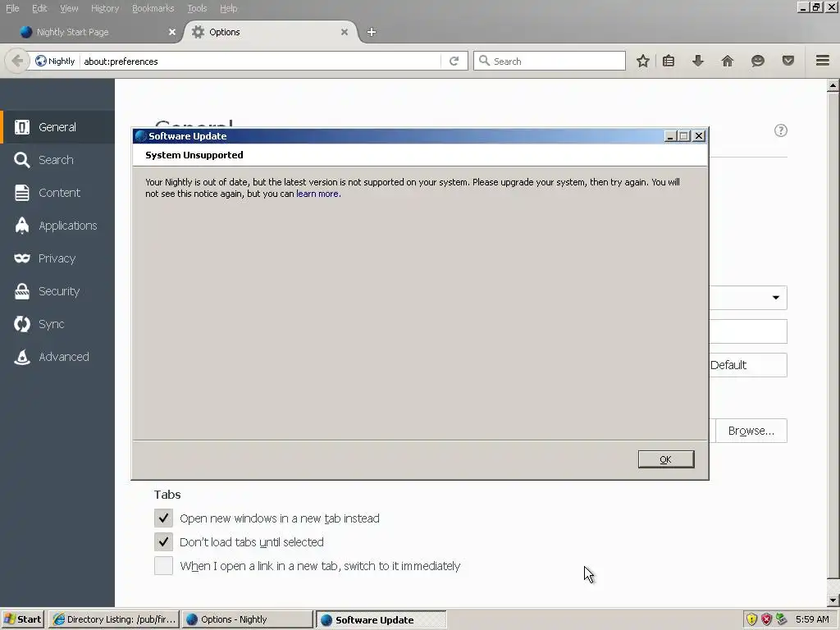Screen dimensions: 840x630
Task: Open a new tab with plus button
Action: click(372, 32)
